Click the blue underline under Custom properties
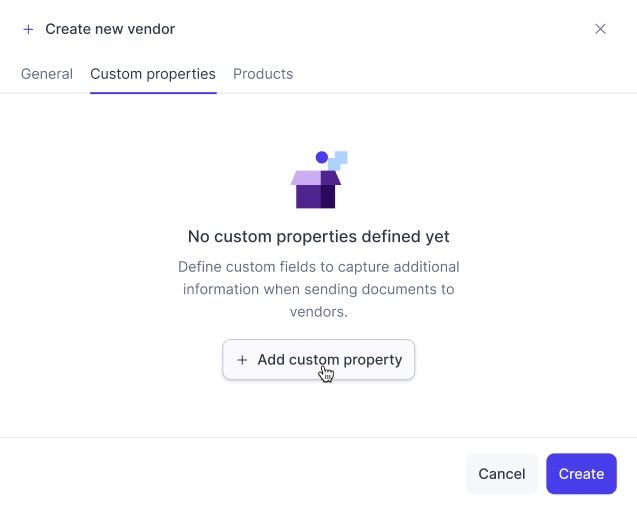Screen dimensions: 637x506 coord(153,93)
